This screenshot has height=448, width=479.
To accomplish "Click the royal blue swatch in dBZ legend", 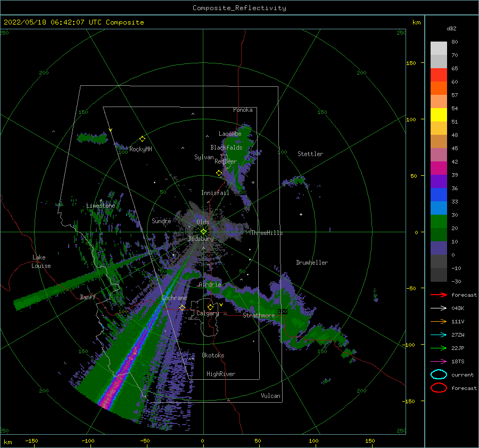I will (439, 194).
